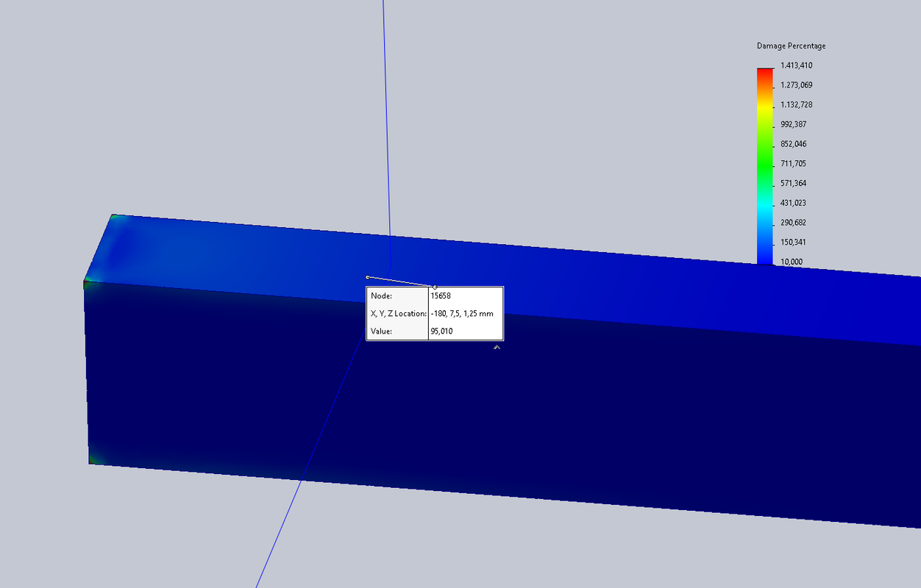The width and height of the screenshot is (921, 588).
Task: Click the 'Value:' label in the callout
Action: pos(381,331)
